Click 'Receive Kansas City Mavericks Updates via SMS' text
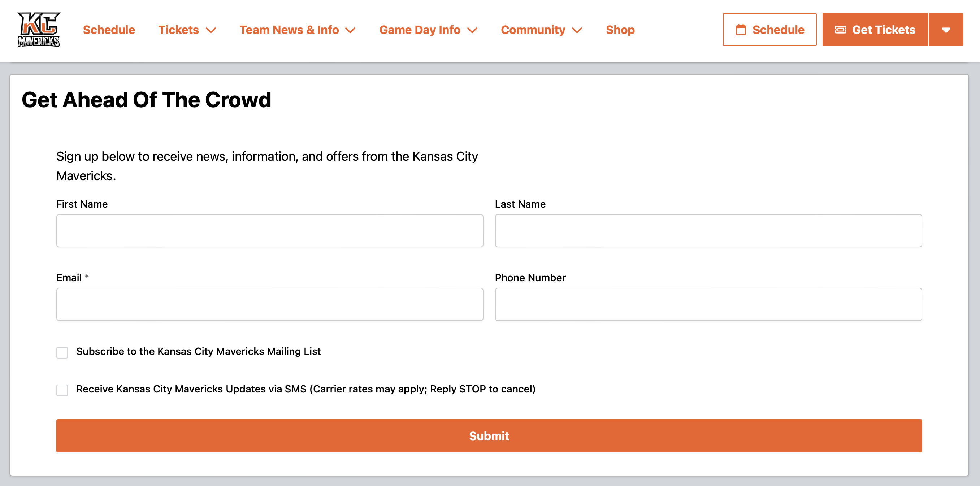 pyautogui.click(x=305, y=389)
